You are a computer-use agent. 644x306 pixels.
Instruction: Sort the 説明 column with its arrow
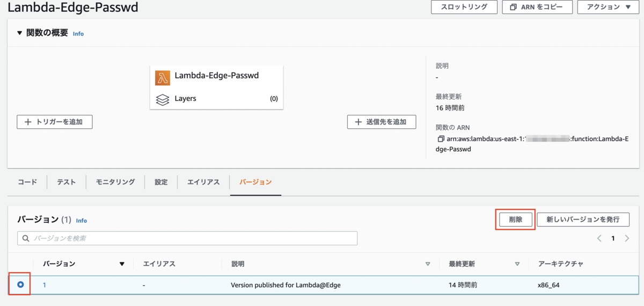(x=428, y=264)
